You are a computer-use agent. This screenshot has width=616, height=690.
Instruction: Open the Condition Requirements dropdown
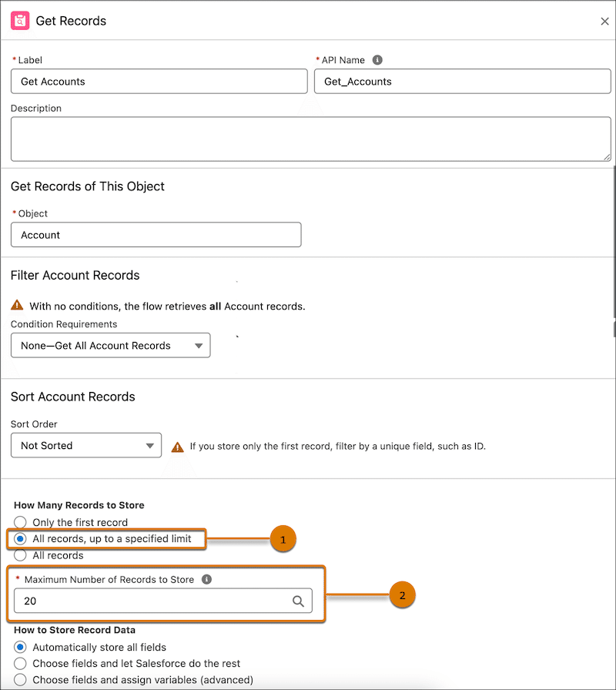tap(110, 346)
